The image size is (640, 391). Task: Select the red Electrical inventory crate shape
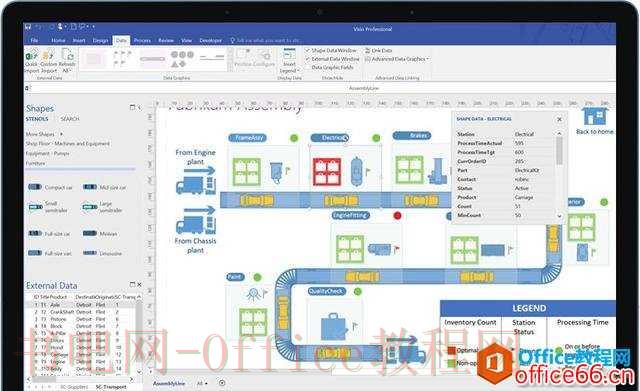click(x=327, y=171)
